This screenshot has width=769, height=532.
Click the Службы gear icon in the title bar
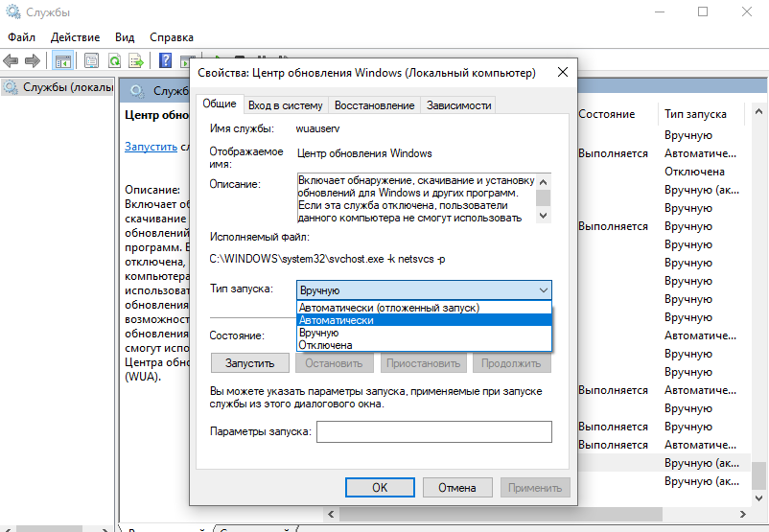(x=13, y=12)
